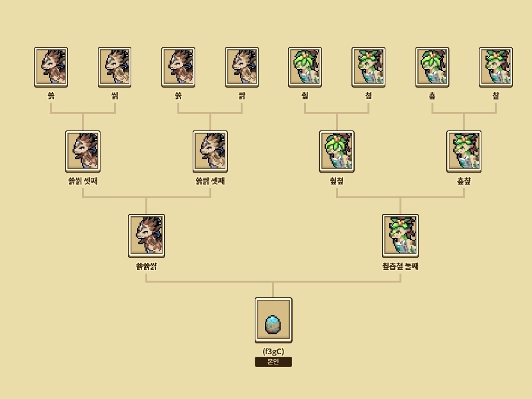Pick the brown dragon that is 씱's mate
The image size is (532, 399).
(51, 67)
